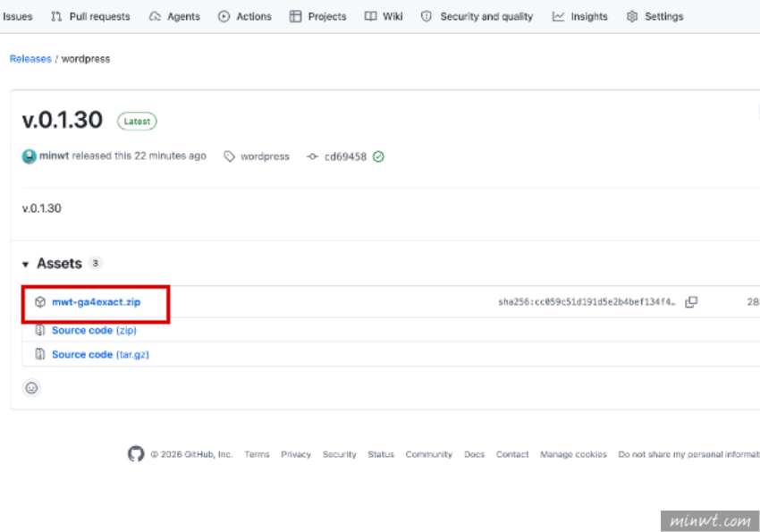Screen dimensions: 760x532
Task: Click the minwt user avatar
Action: point(30,156)
